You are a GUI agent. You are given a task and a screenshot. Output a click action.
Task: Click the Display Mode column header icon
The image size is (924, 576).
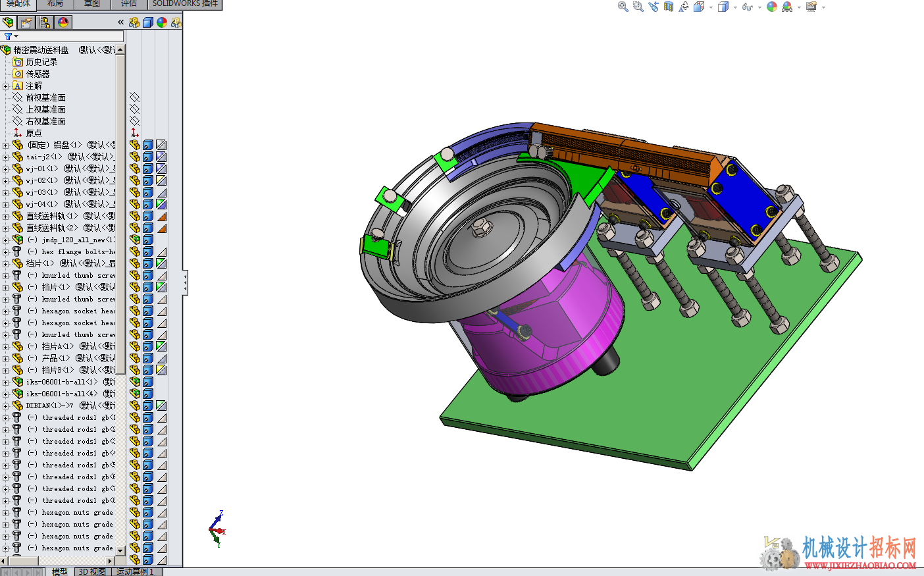tap(148, 22)
